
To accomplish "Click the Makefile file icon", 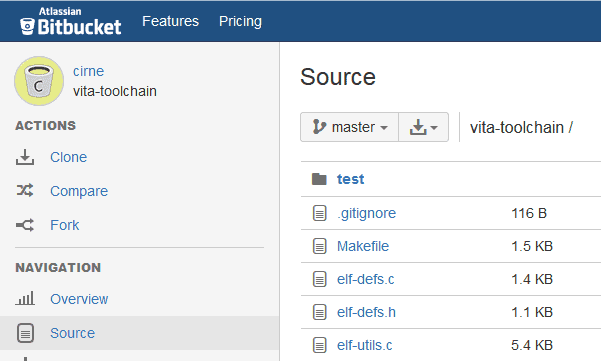I will 319,246.
